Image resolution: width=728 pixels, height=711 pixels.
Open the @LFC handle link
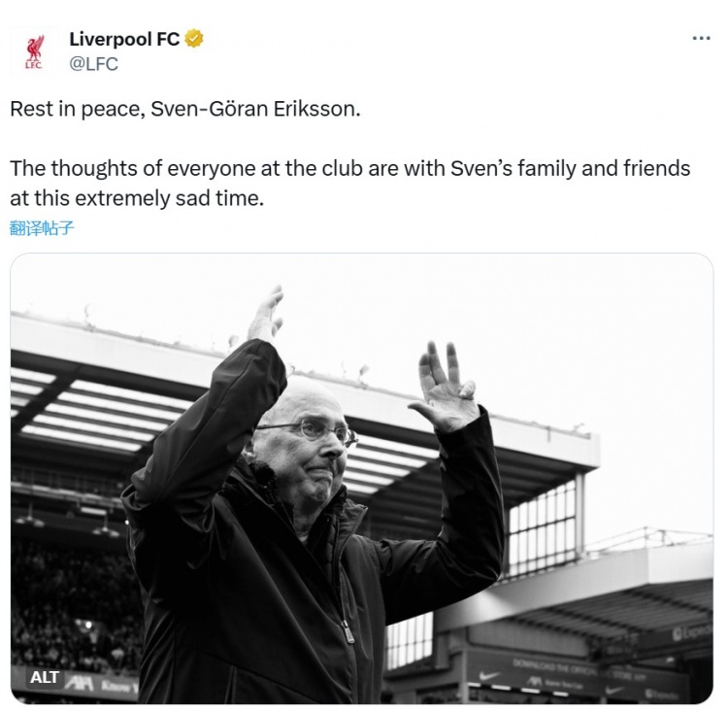point(94,64)
